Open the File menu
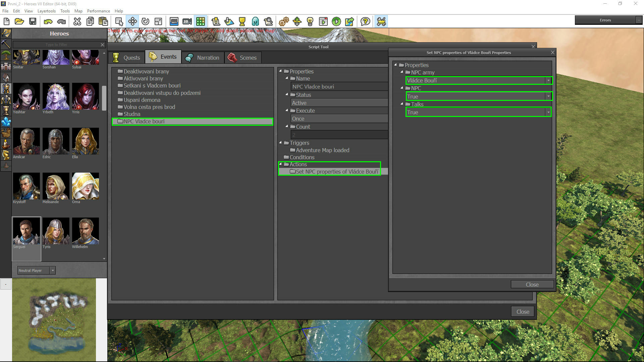644x362 pixels. (5, 11)
